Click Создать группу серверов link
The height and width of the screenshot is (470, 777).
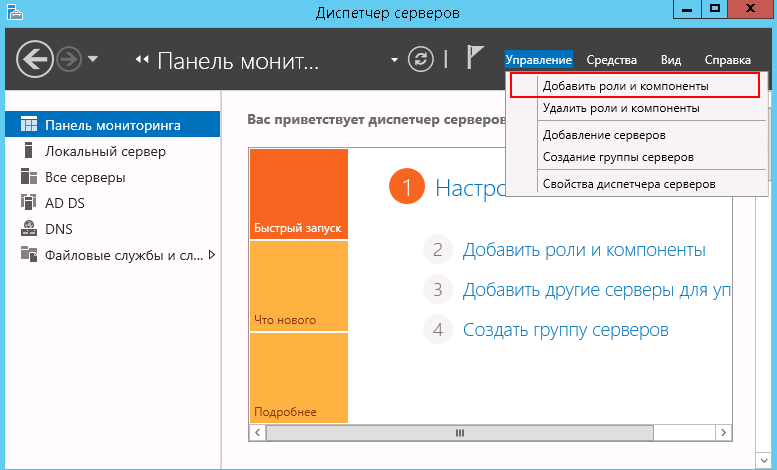[565, 330]
